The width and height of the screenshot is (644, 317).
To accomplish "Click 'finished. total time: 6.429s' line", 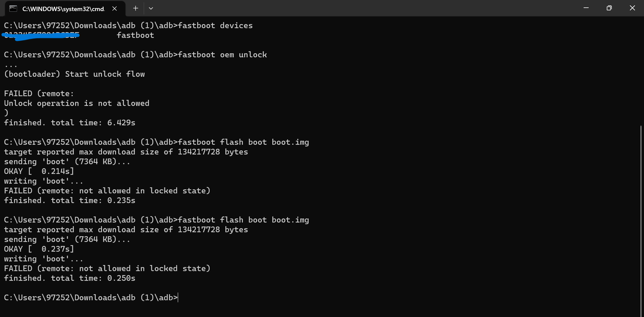I will coord(70,123).
